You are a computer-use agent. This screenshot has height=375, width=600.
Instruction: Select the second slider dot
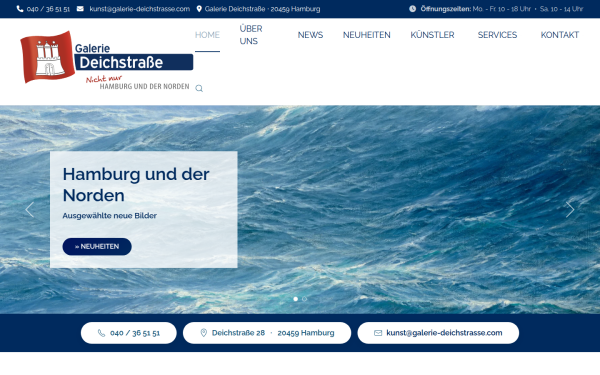305,299
